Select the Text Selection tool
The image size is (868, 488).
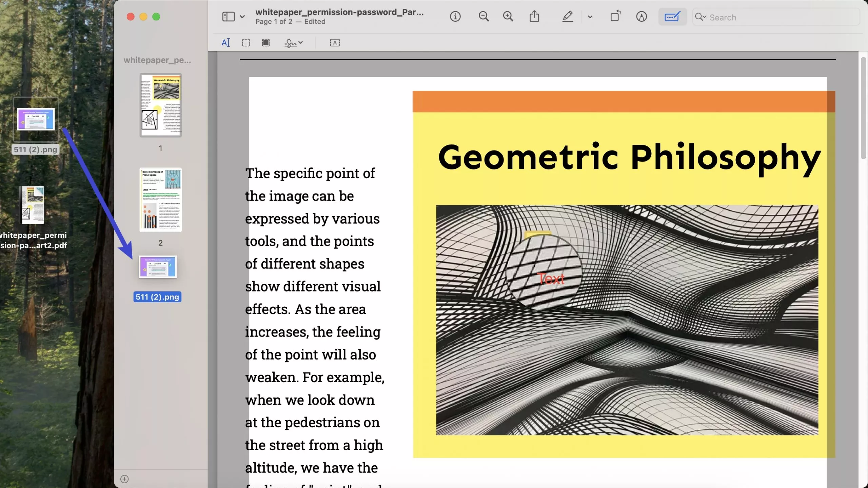(225, 43)
